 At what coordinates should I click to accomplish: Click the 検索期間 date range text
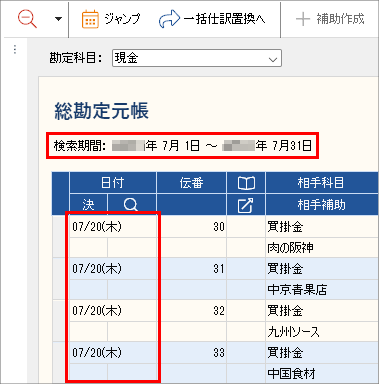(x=183, y=146)
